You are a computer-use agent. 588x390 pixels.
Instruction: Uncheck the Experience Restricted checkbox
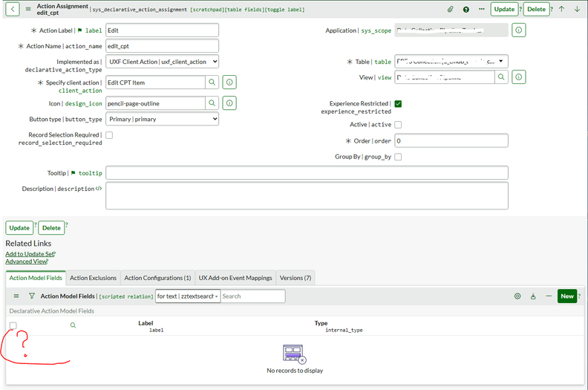(x=398, y=104)
